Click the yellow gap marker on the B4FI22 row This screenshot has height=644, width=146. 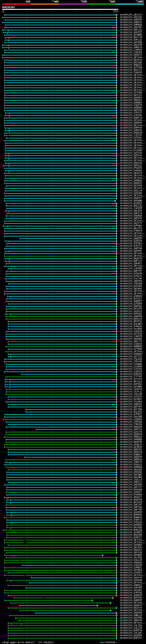tap(8, 31)
